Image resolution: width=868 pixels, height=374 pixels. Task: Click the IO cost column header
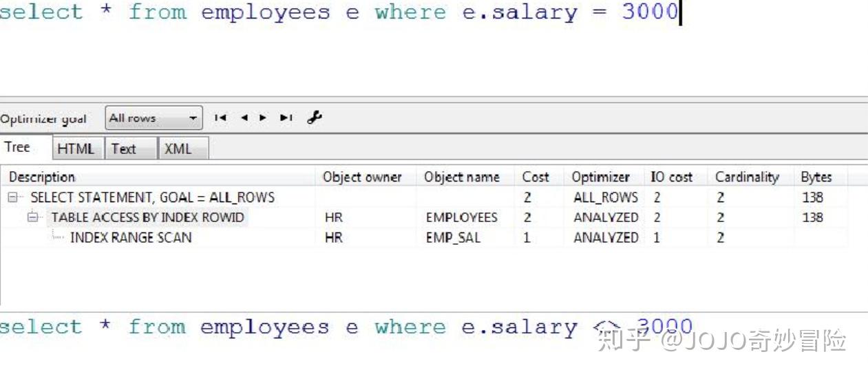point(675,177)
